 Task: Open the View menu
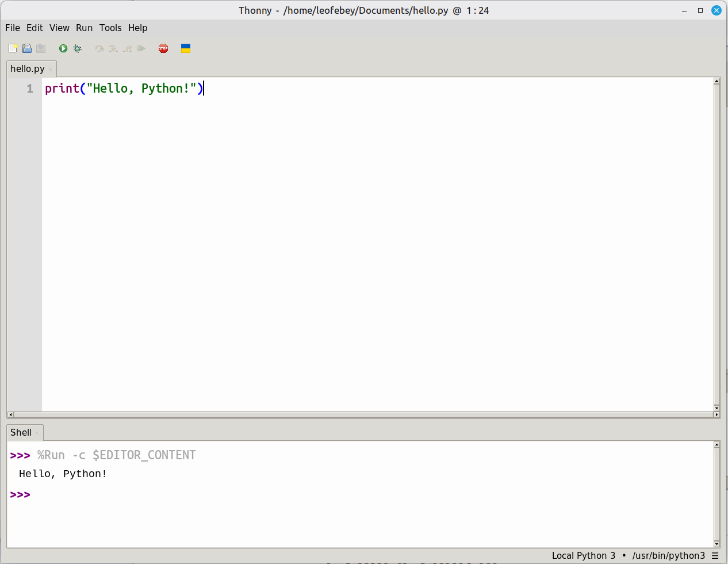click(x=59, y=28)
